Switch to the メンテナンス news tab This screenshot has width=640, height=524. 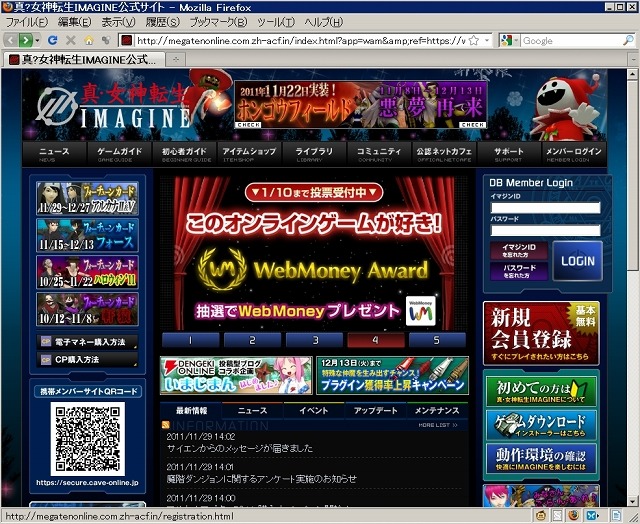(x=437, y=411)
